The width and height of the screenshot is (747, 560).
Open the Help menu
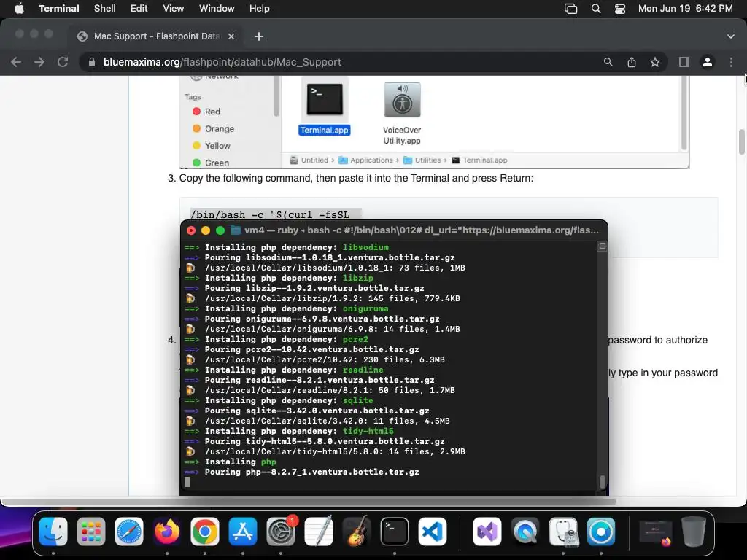259,8
